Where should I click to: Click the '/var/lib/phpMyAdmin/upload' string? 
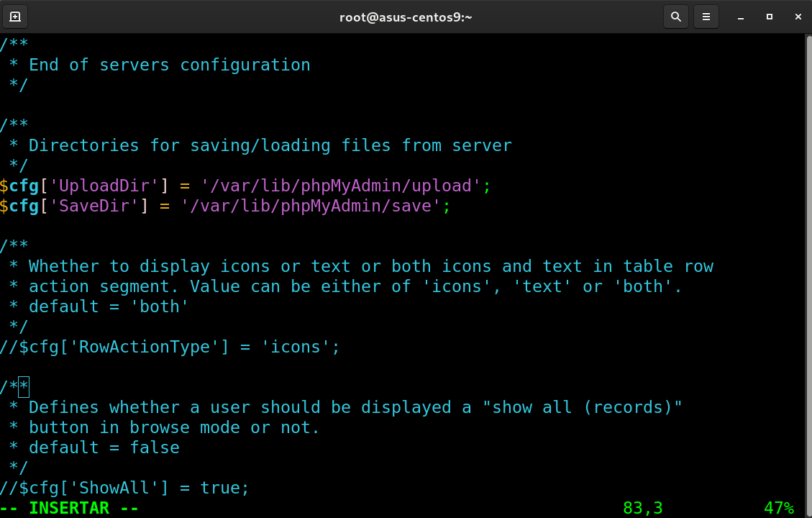(341, 186)
